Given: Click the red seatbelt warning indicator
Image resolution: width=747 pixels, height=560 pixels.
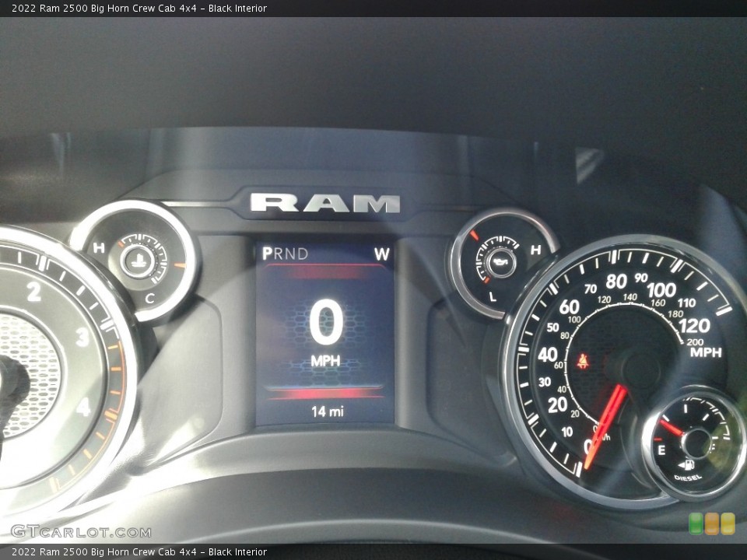Looking at the screenshot, I should coord(582,361).
